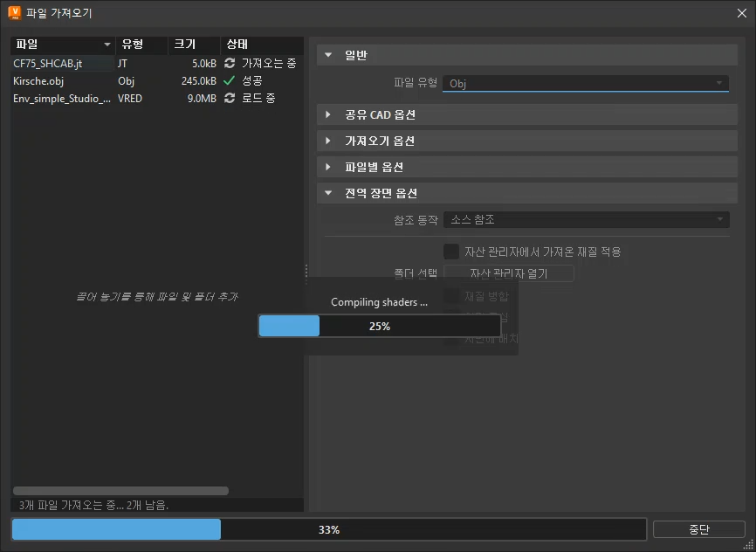This screenshot has width=756, height=552.
Task: Expand the 가져오기 옵션 section
Action: (x=527, y=141)
